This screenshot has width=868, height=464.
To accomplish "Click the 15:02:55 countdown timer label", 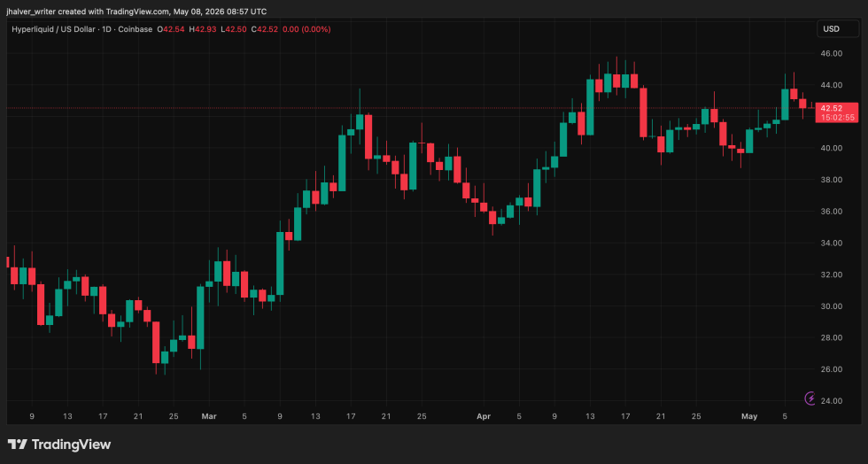I will (838, 118).
